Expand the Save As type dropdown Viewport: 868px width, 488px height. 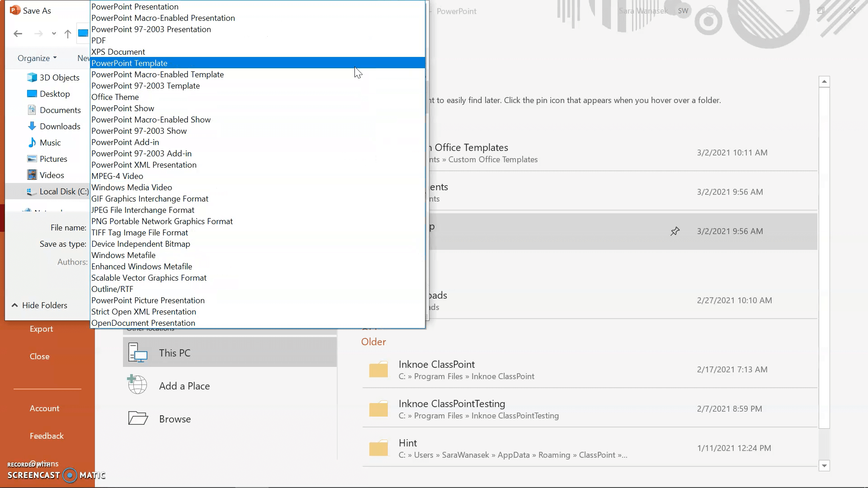[x=256, y=244]
